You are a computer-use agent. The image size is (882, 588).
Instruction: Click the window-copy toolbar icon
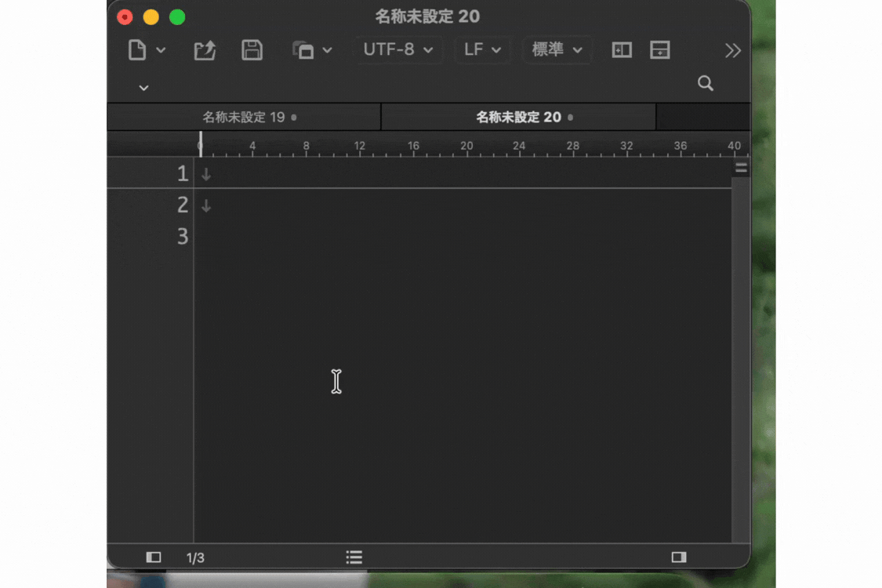[x=303, y=50]
